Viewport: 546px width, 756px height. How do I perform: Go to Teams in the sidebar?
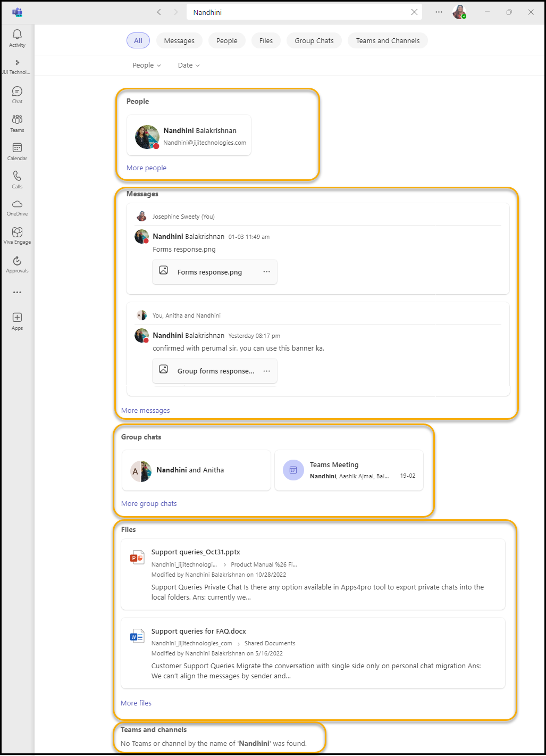(17, 123)
